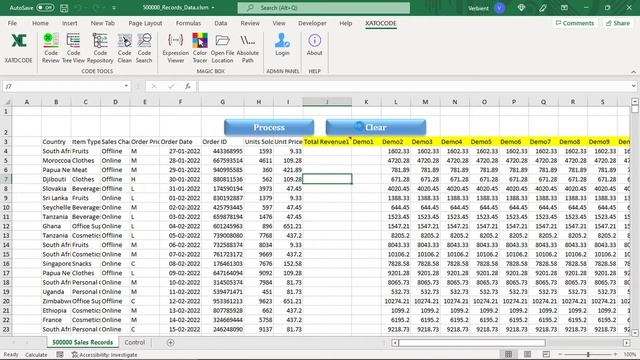Click the formula bar input area
This screenshot has height=360, width=640.
coord(413,86)
